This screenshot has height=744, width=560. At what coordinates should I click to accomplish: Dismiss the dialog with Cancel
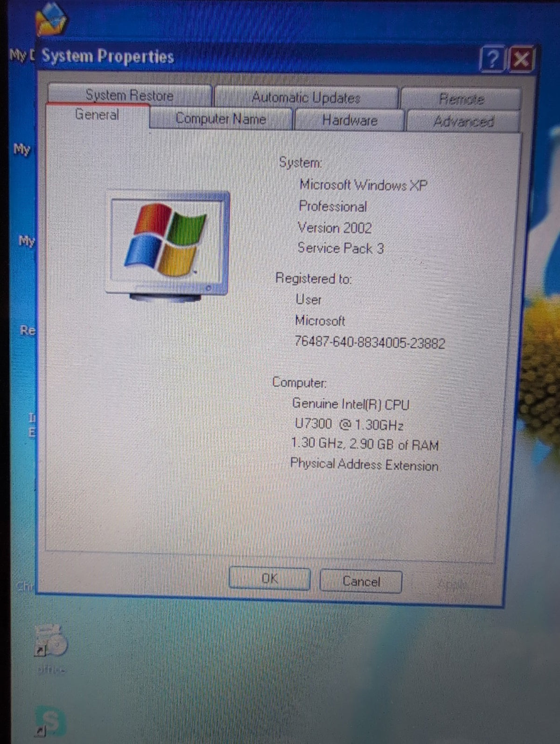(x=361, y=581)
